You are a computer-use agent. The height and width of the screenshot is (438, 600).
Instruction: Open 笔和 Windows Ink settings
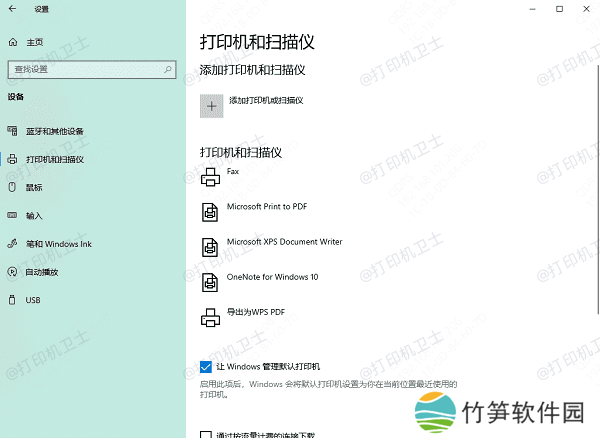pyautogui.click(x=59, y=244)
